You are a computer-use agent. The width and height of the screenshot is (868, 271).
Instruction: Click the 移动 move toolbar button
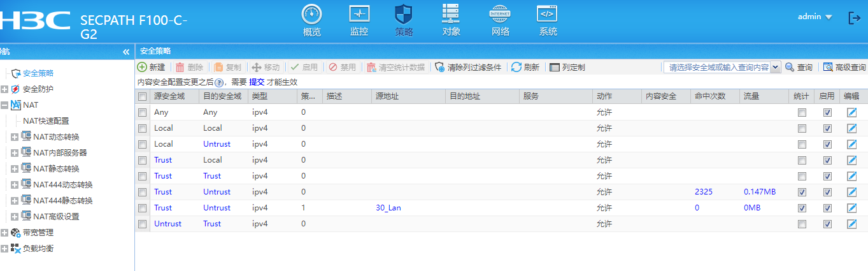pyautogui.click(x=266, y=67)
